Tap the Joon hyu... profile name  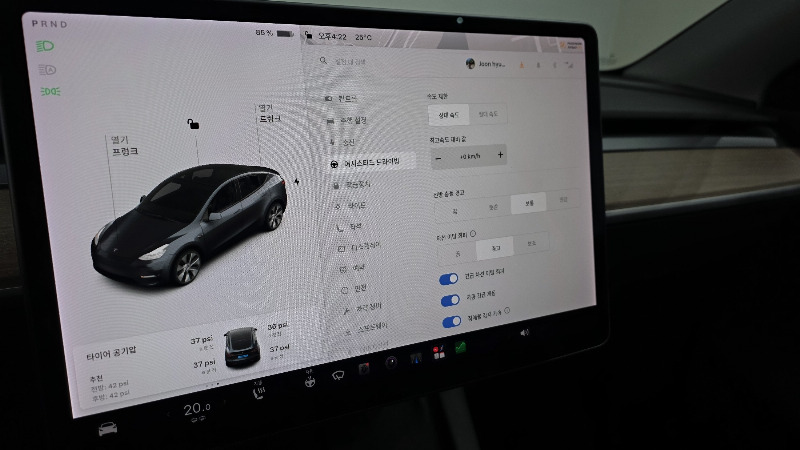[x=491, y=64]
